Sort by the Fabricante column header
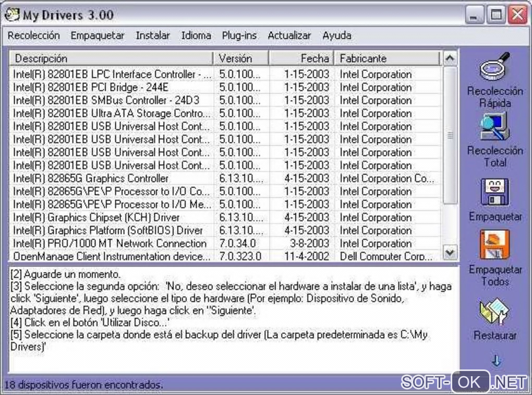532x395 pixels. click(x=387, y=58)
